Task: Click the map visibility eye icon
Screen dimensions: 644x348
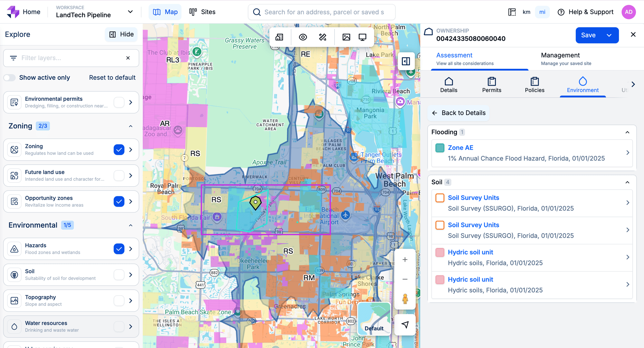Action: [303, 37]
